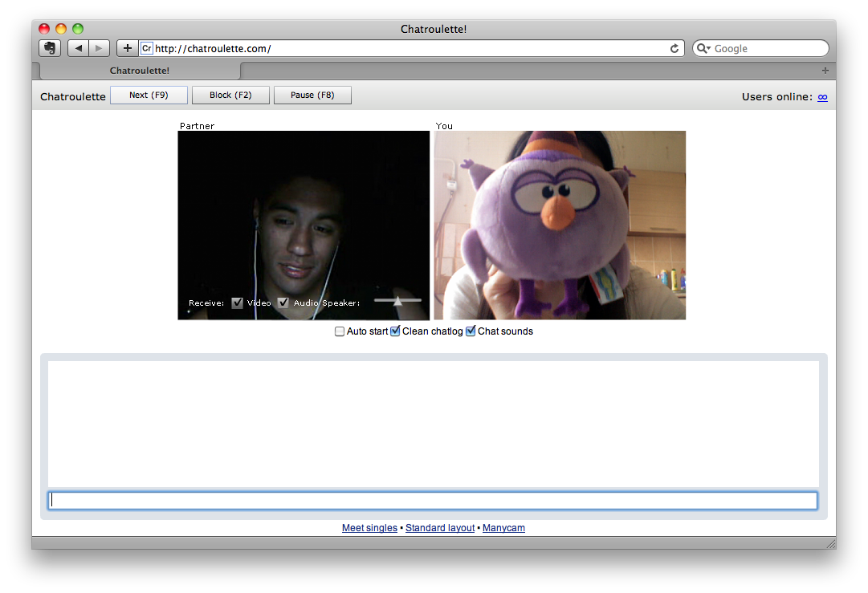Disable the Clean chatlog checkbox
Screen dimensions: 868x593
click(395, 331)
